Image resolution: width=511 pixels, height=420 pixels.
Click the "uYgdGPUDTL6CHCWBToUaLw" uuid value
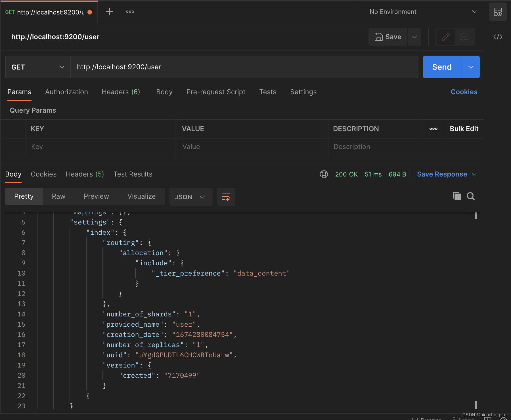(x=184, y=355)
